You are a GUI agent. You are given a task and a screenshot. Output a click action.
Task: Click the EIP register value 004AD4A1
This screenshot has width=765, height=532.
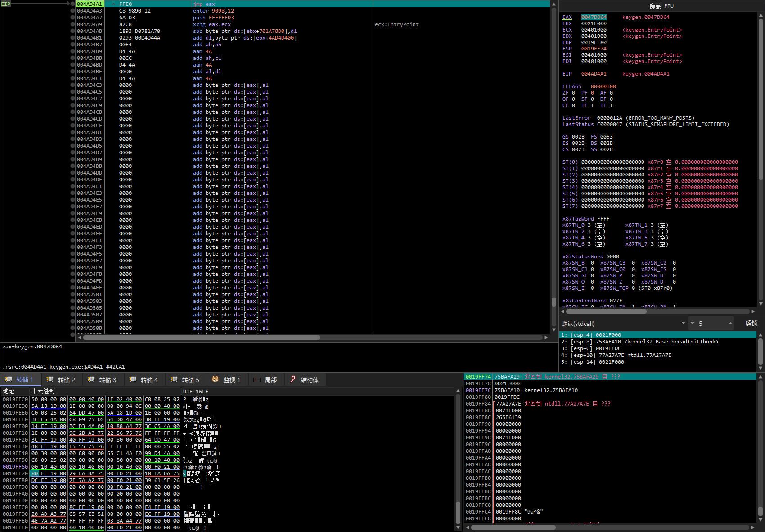(594, 74)
